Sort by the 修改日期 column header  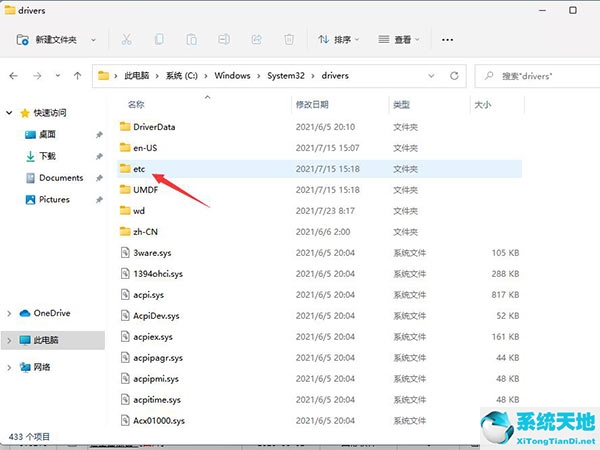point(312,104)
